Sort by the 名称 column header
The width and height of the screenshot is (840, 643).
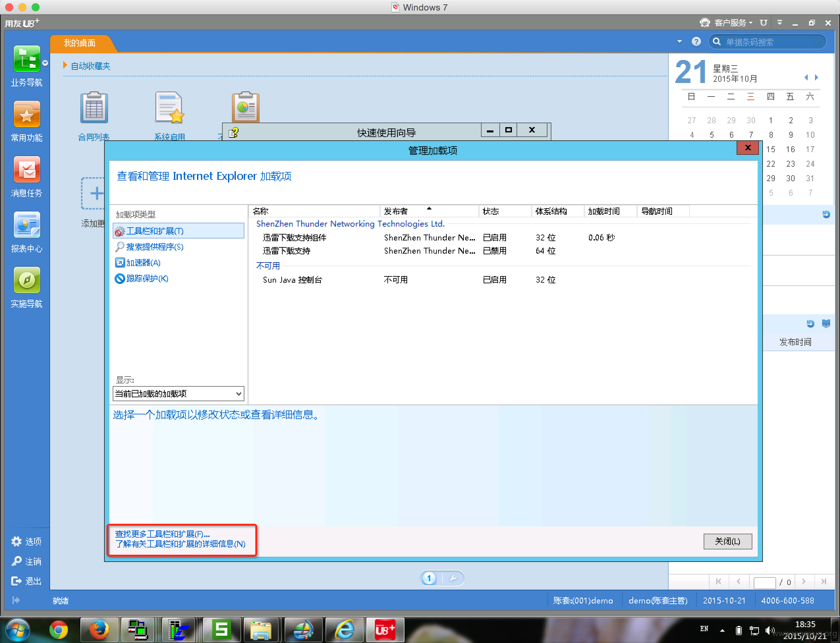click(314, 211)
